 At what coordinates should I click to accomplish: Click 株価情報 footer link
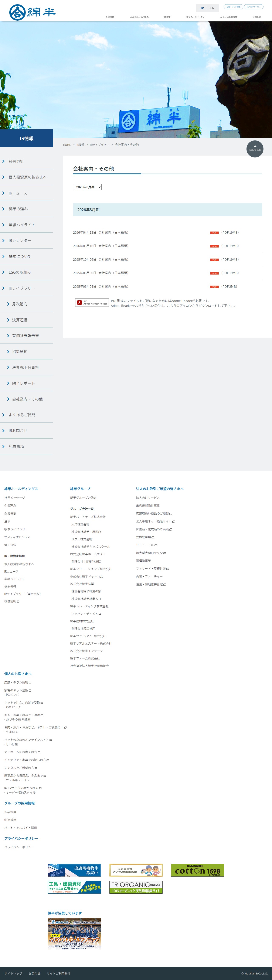[x=12, y=601]
